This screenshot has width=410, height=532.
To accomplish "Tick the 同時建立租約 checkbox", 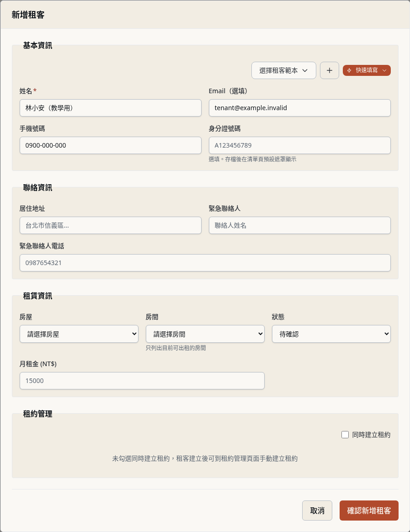I will [345, 435].
